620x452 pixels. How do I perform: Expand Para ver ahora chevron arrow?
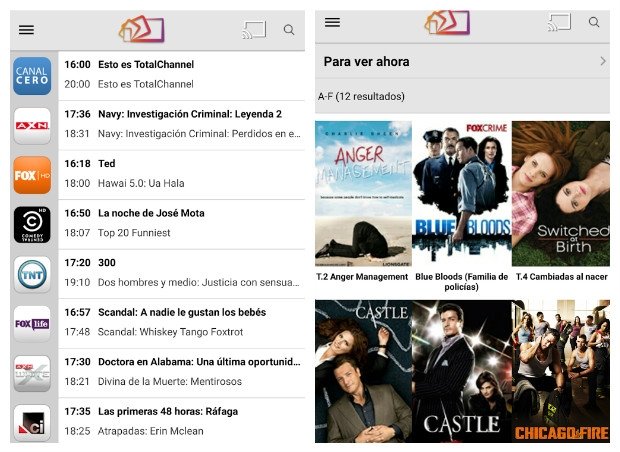603,61
